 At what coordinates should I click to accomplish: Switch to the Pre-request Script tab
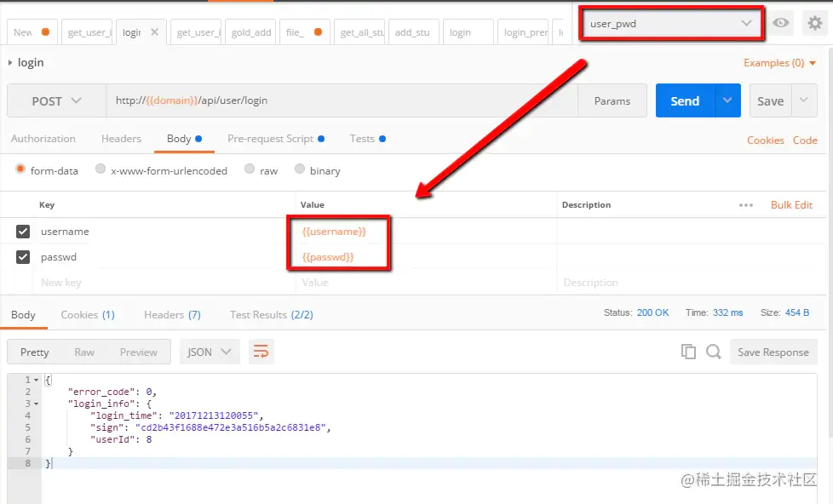coord(276,139)
